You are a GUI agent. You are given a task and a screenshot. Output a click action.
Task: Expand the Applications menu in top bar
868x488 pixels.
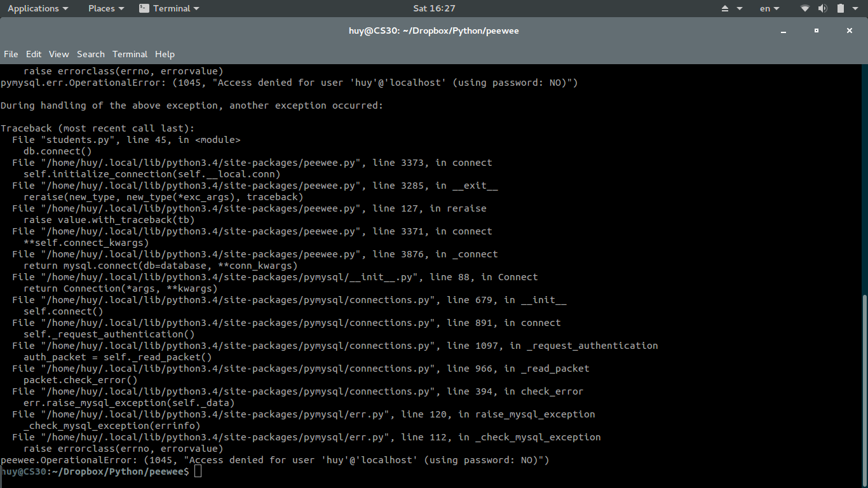[37, 8]
